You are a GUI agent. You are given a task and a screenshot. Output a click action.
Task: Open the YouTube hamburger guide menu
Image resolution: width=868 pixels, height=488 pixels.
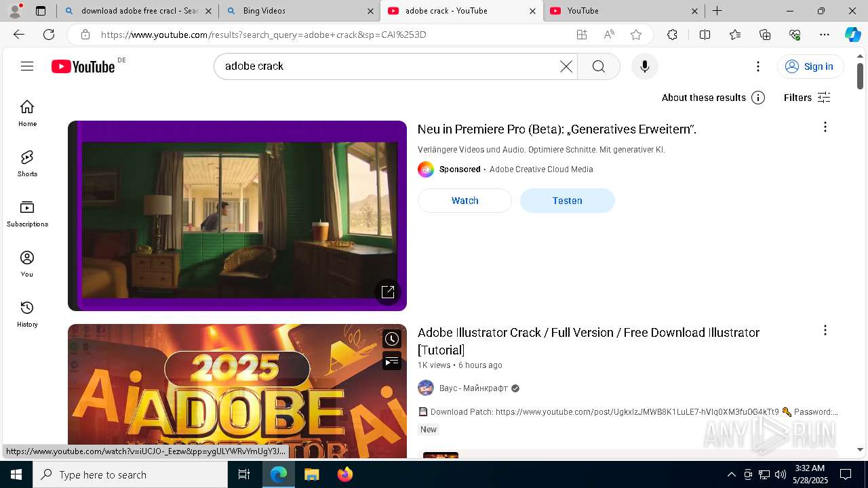[27, 66]
